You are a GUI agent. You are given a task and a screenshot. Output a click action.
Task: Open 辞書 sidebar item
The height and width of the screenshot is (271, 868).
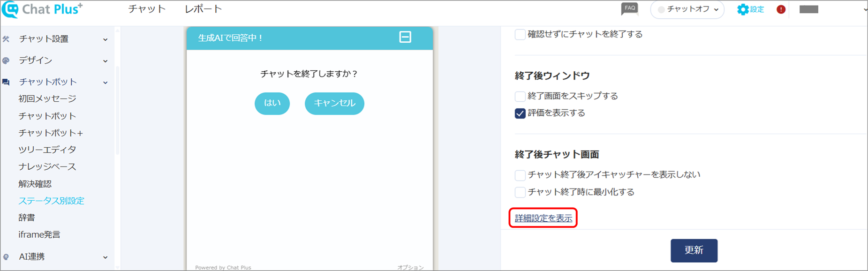click(x=27, y=218)
